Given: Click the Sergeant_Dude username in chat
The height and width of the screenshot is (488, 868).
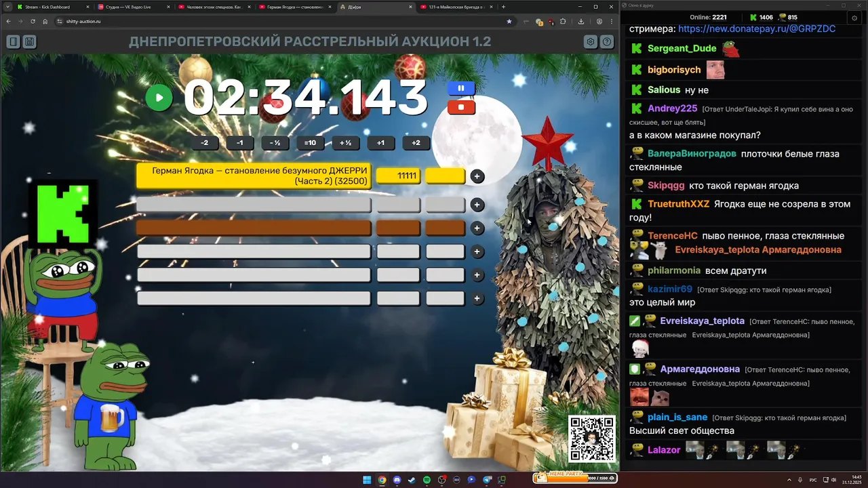Looking at the screenshot, I should pos(682,49).
